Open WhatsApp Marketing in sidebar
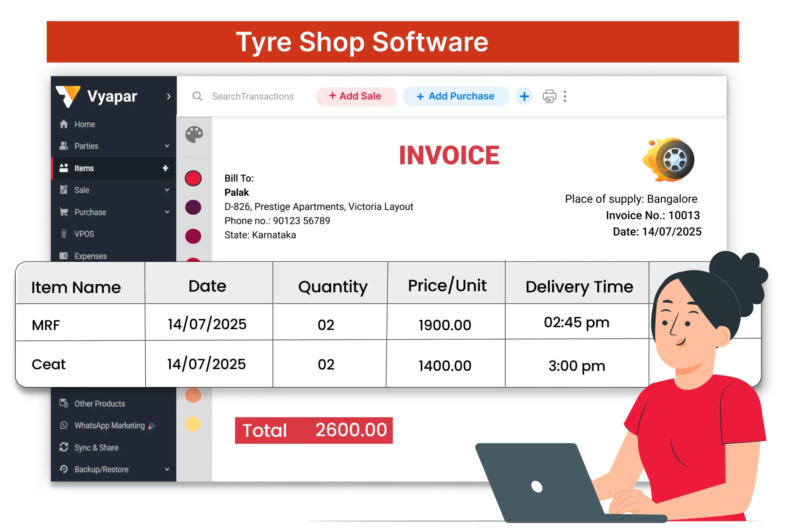785x532 pixels. tap(109, 426)
